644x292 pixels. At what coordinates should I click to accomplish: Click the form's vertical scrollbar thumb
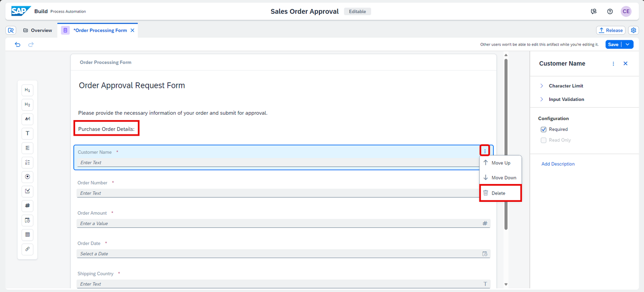tap(506, 145)
